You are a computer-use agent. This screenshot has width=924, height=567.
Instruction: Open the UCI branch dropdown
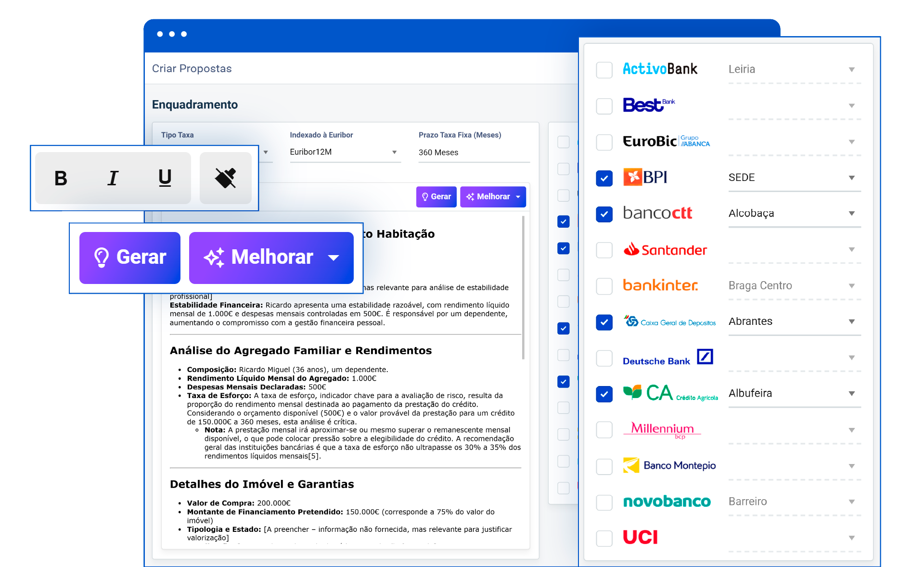click(x=795, y=538)
